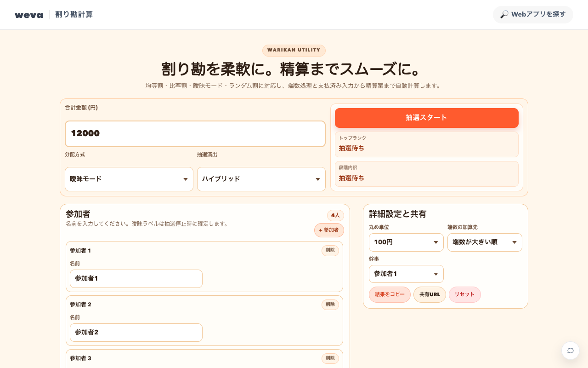The width and height of the screenshot is (588, 368).
Task: Click the 共有URL button
Action: (430, 294)
